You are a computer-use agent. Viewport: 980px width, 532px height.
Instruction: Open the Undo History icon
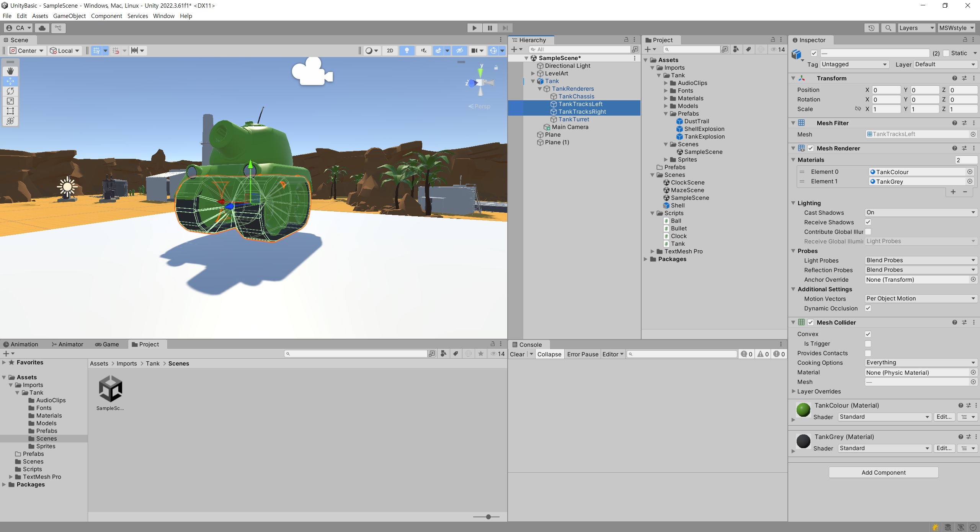click(871, 28)
